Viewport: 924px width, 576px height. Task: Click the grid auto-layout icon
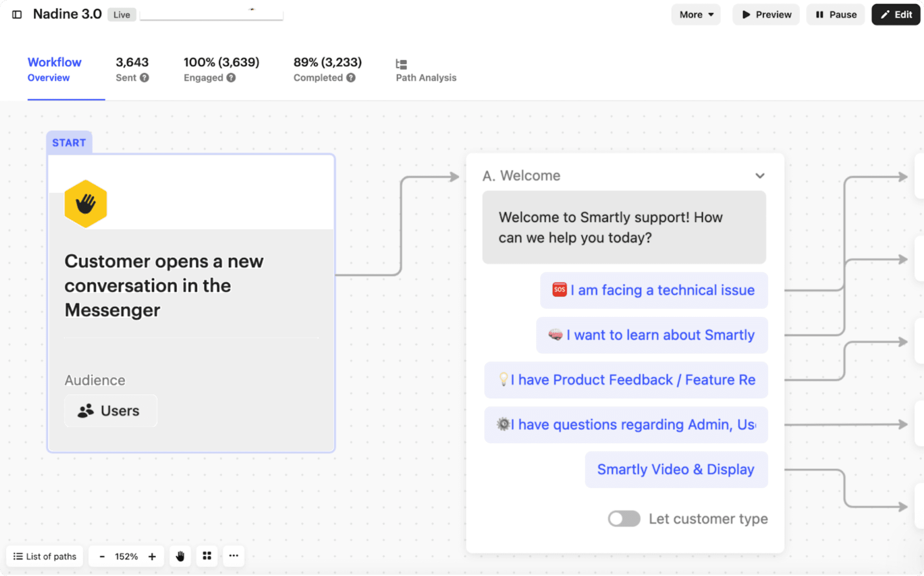tap(207, 556)
